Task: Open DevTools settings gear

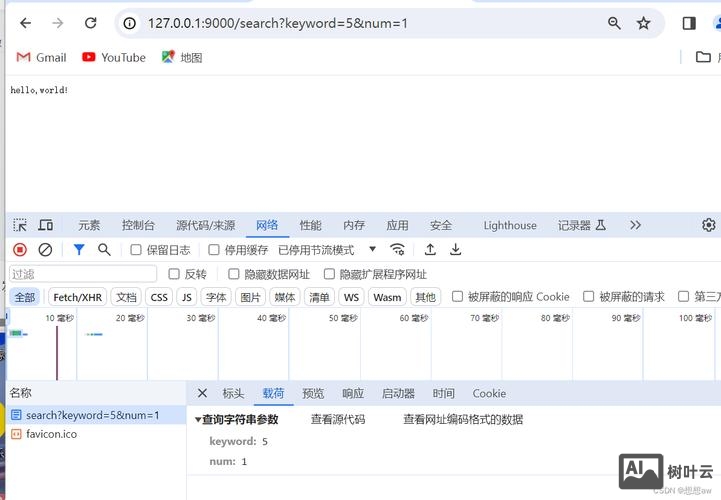Action: (x=709, y=225)
